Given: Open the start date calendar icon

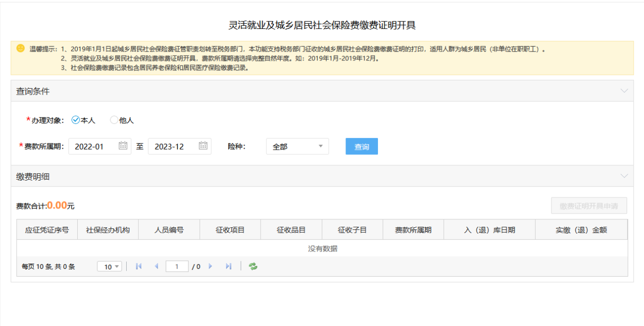Looking at the screenshot, I should (123, 146).
